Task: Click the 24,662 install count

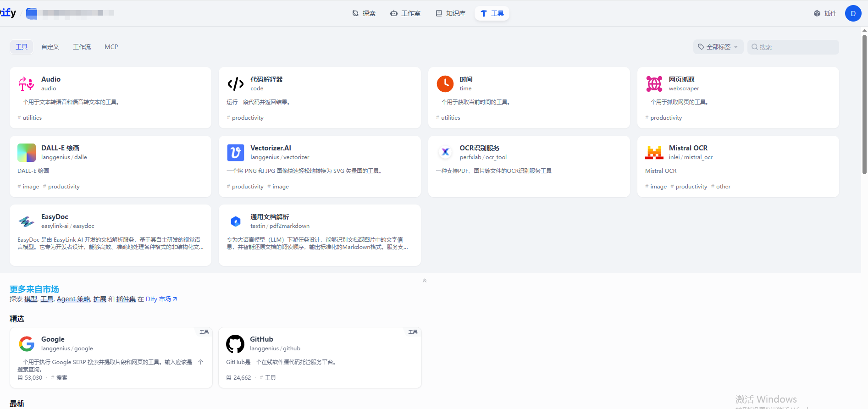Action: tap(242, 378)
